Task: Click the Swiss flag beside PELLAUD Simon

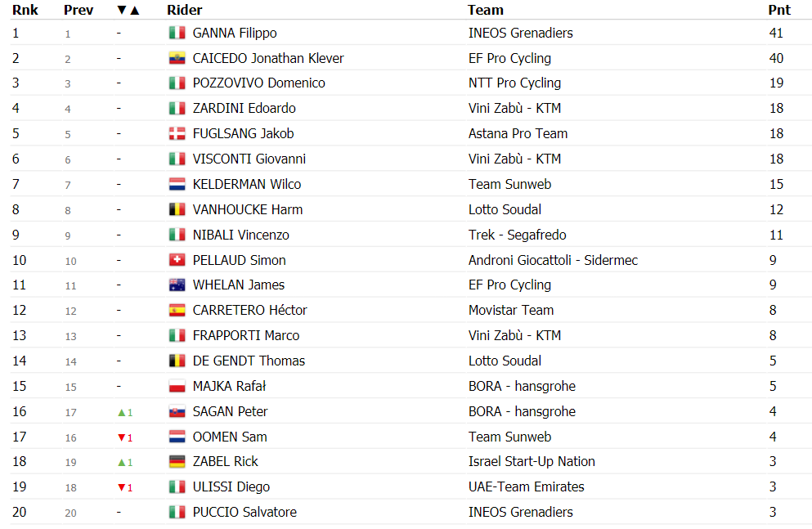Action: [x=177, y=260]
